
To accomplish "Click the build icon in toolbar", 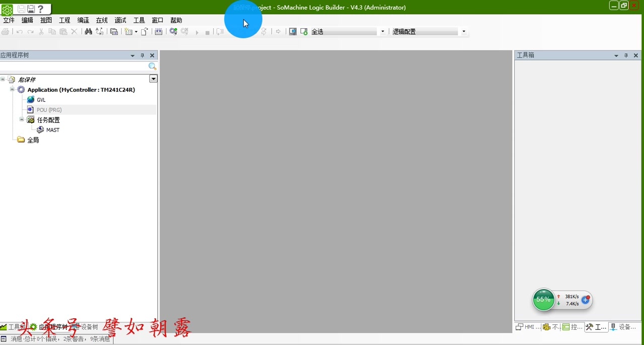I will pyautogui.click(x=158, y=31).
